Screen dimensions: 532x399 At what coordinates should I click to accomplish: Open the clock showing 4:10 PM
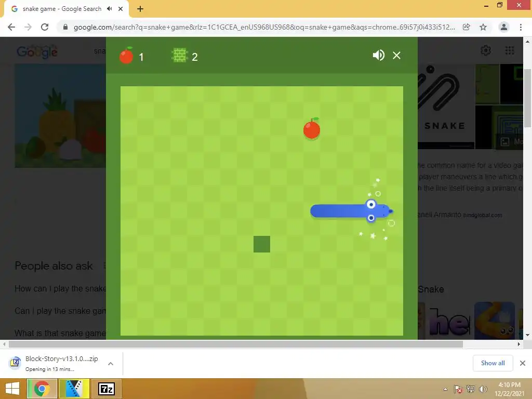509,385
